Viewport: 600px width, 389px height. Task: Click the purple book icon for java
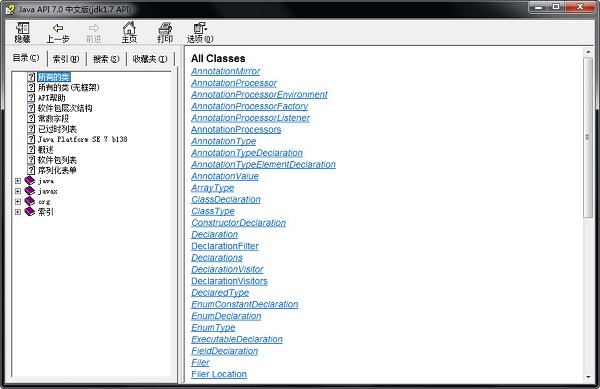click(29, 181)
